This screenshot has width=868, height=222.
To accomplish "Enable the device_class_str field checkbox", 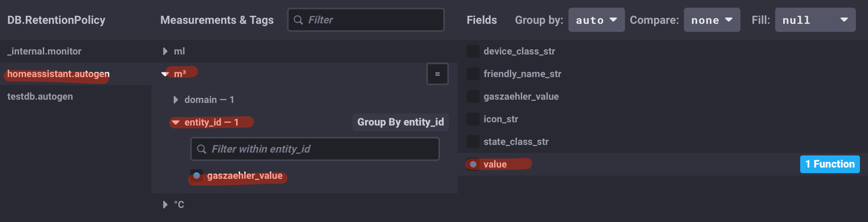I will [x=473, y=51].
